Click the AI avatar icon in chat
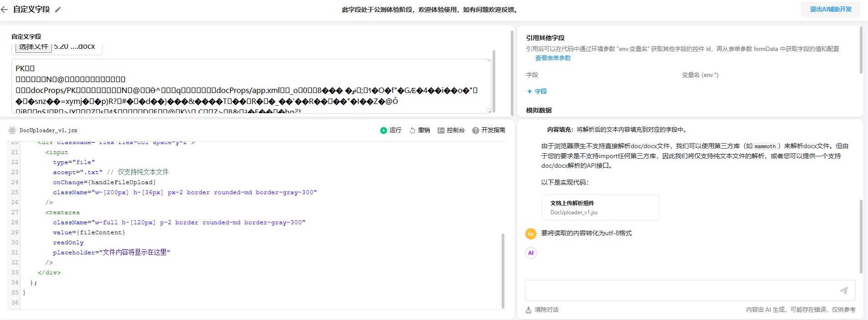 (531, 253)
